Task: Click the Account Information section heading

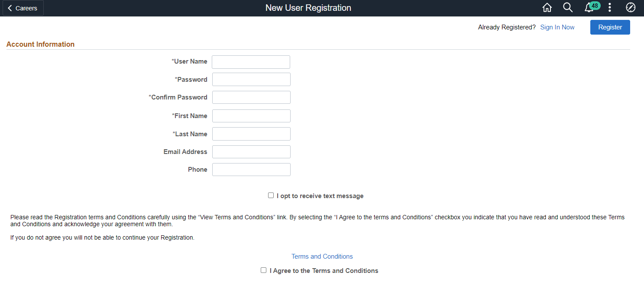Action: coord(40,44)
